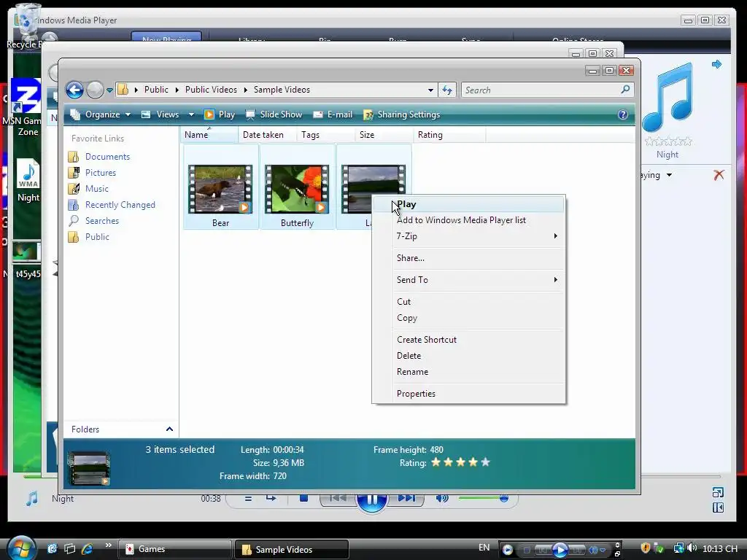Sort files by Size column header
Image resolution: width=747 pixels, height=560 pixels.
tap(384, 135)
